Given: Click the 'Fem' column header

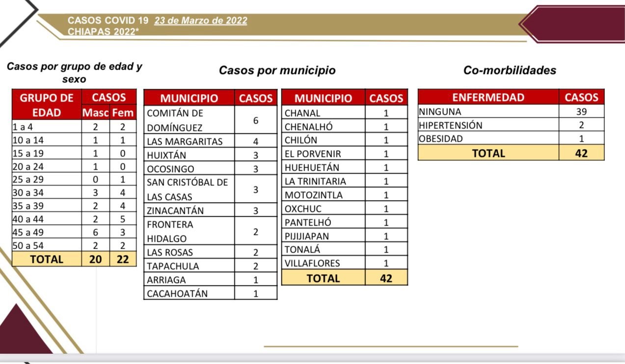Looking at the screenshot, I should point(123,113).
